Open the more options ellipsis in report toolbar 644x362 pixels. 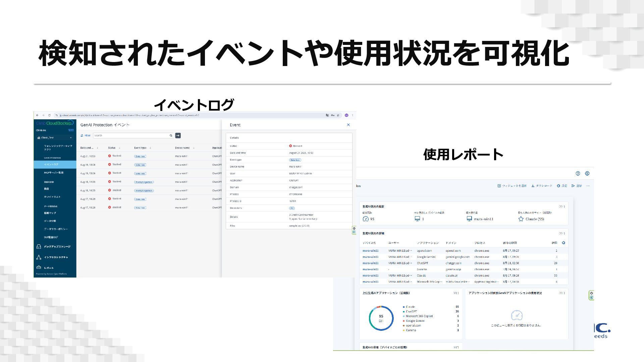click(588, 186)
